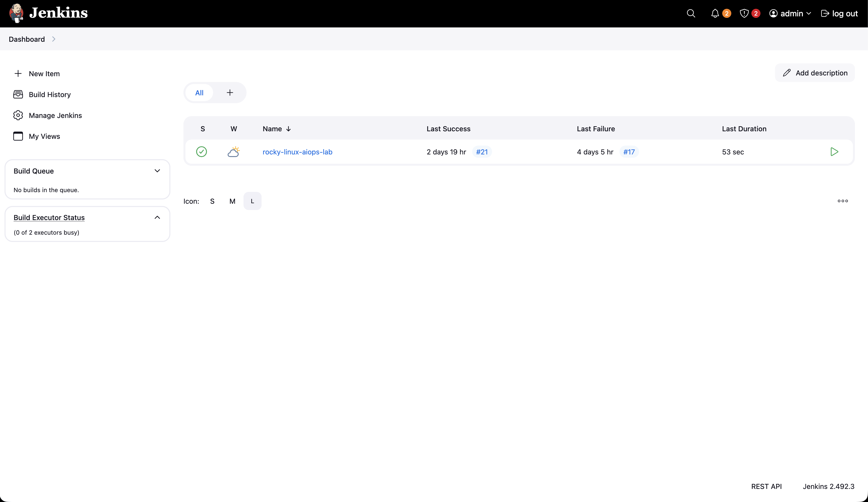Screen dimensions: 868x502
Task: Open the rocky-linux-aiops-lab job
Action: 297,152
